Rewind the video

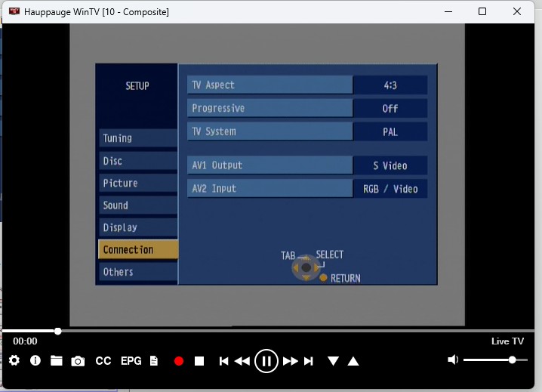pyautogui.click(x=242, y=361)
